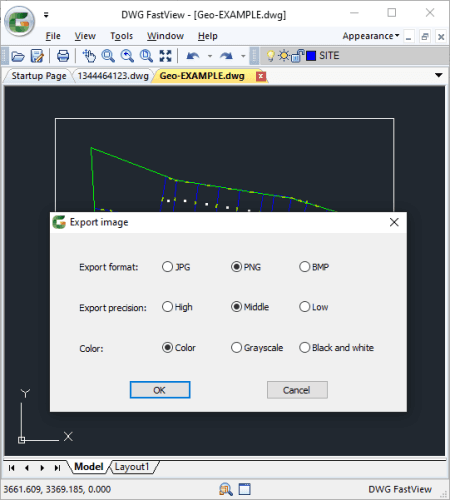Expand the Undo history dropdown arrow
Image resolution: width=450 pixels, height=500 pixels.
(210, 56)
